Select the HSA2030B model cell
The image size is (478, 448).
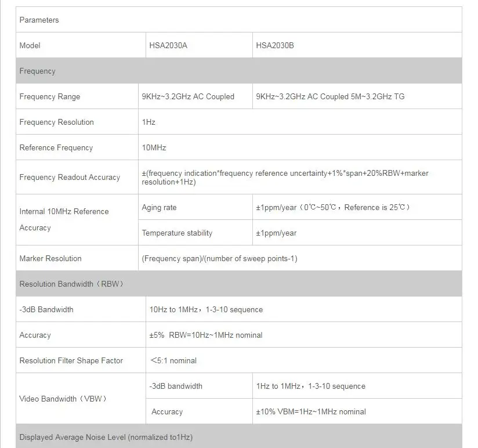[357, 45]
